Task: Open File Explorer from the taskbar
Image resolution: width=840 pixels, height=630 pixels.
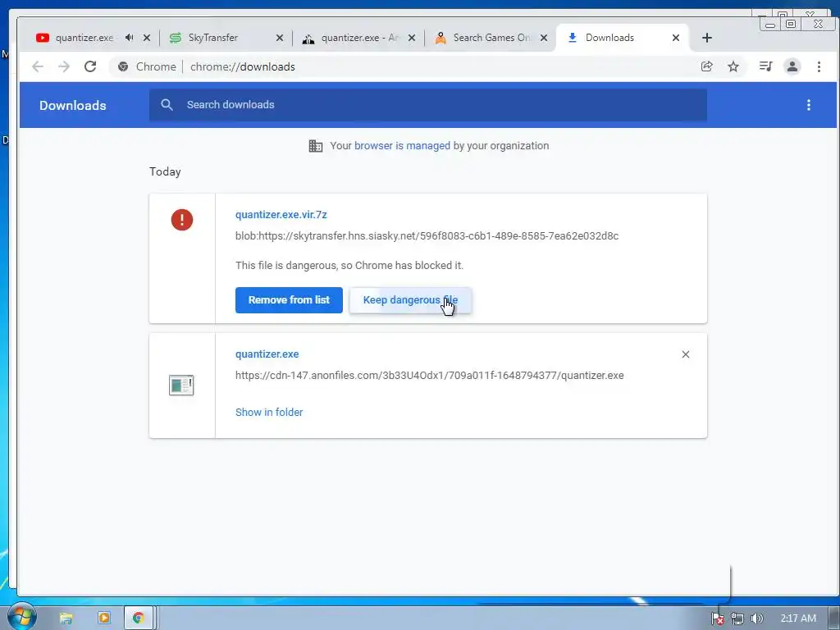Action: pyautogui.click(x=66, y=619)
